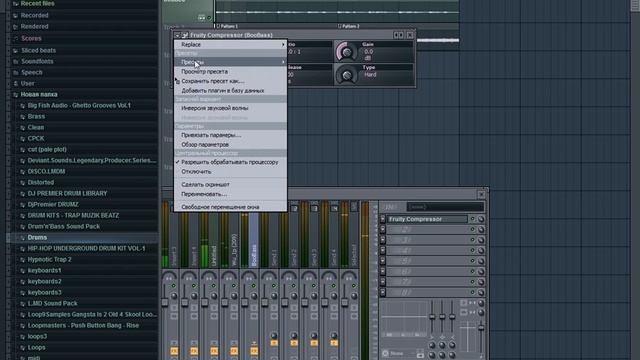Image resolution: width=640 pixels, height=360 pixels.
Task: Select Переименовать... in the context menu
Action: tap(230, 194)
